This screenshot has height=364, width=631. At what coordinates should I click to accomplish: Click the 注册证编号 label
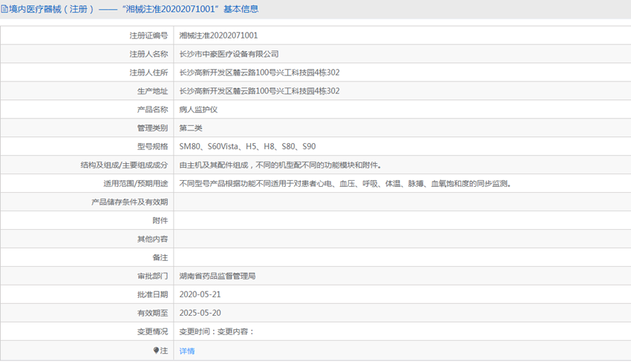(x=148, y=36)
